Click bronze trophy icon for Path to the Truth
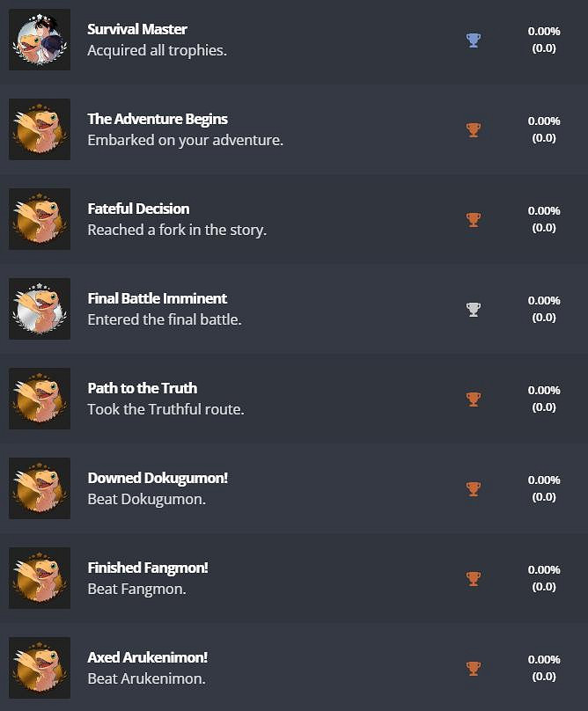This screenshot has height=711, width=588. [474, 399]
